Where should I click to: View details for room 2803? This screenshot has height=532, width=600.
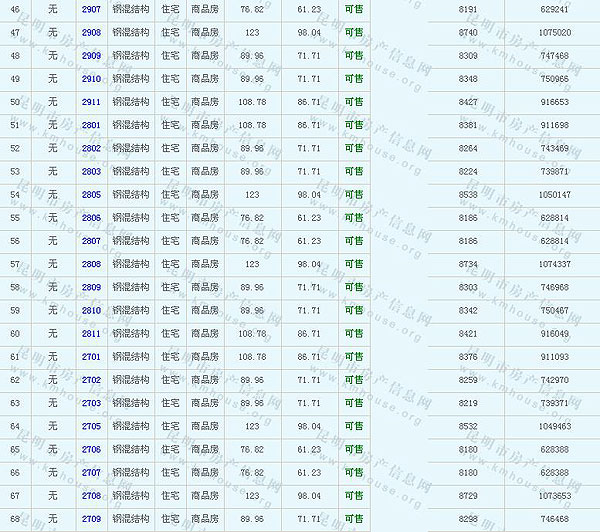(91, 171)
